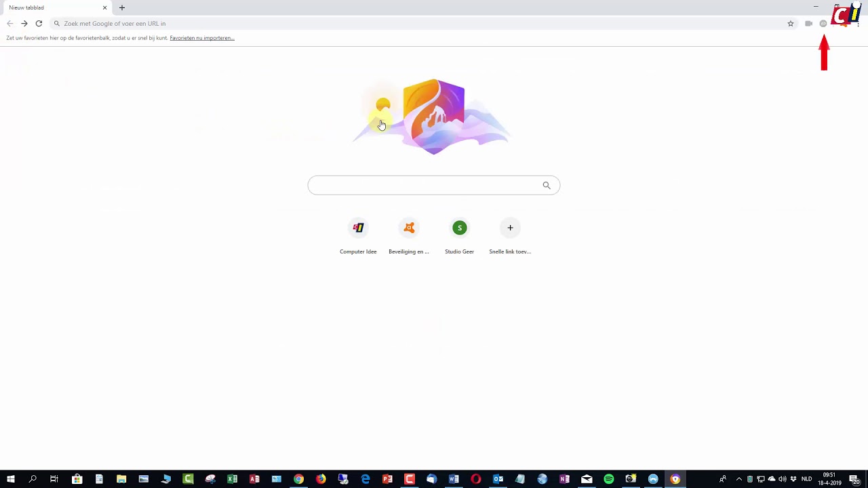Expand the hidden system tray icons chevron
Image resolution: width=868 pixels, height=488 pixels.
click(x=739, y=479)
